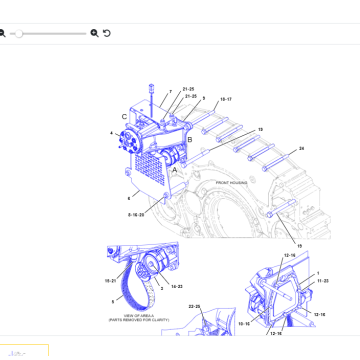Click area letter B on the diagram
This screenshot has width=360, height=360.
point(190,140)
